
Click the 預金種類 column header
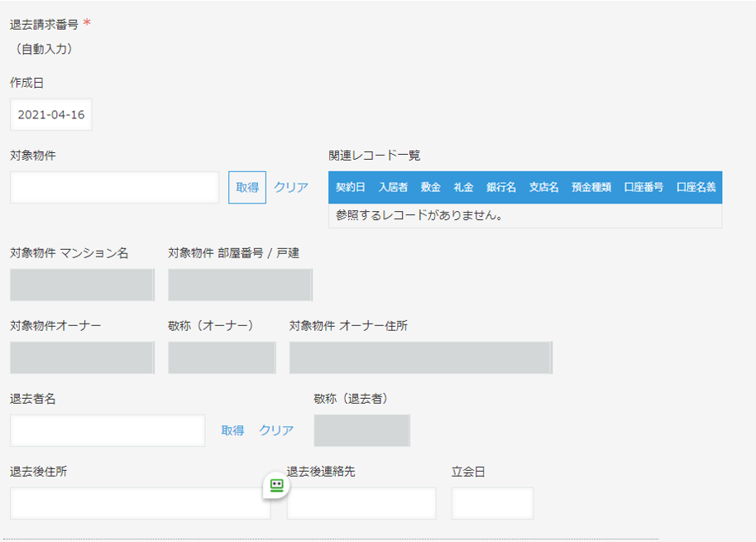click(591, 187)
